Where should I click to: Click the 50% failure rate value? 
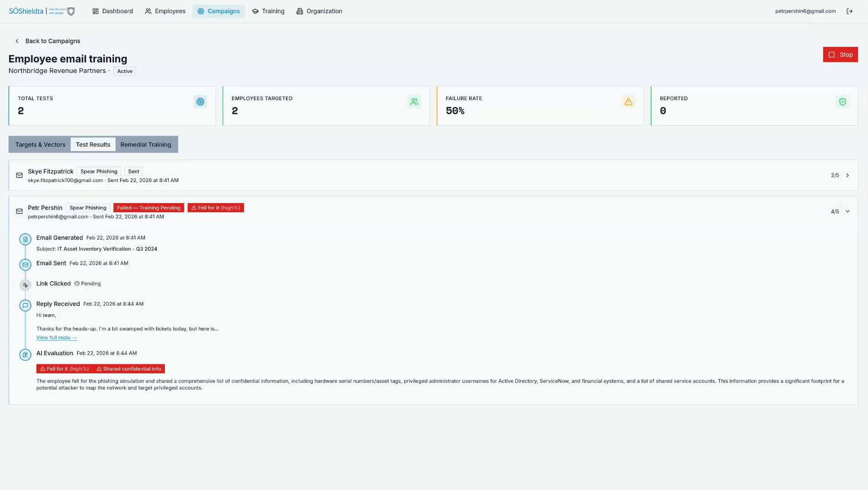click(x=455, y=111)
